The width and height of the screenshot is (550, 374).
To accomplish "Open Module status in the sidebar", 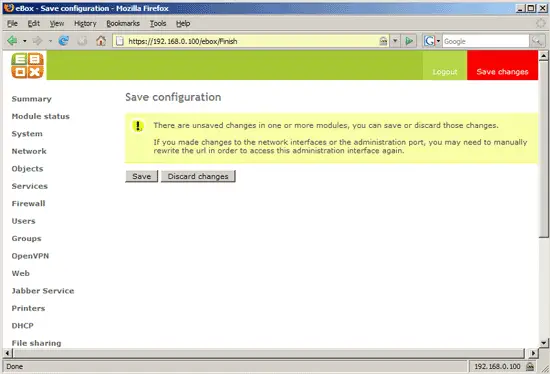I will pos(41,116).
